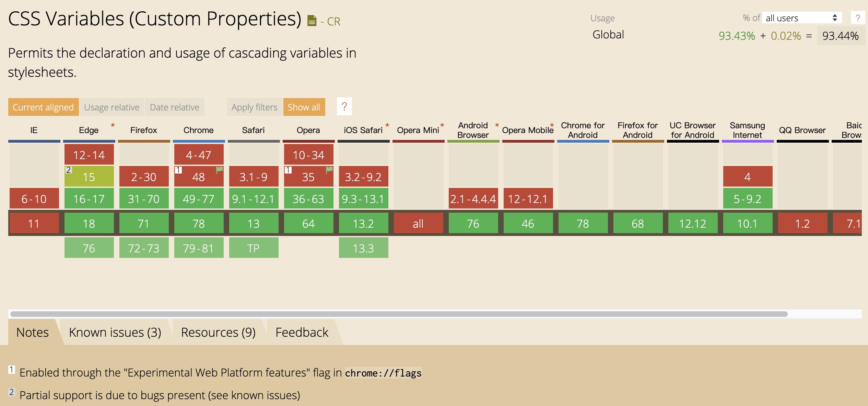Image resolution: width=868 pixels, height=406 pixels.
Task: Click the Apply filters button
Action: pos(254,107)
